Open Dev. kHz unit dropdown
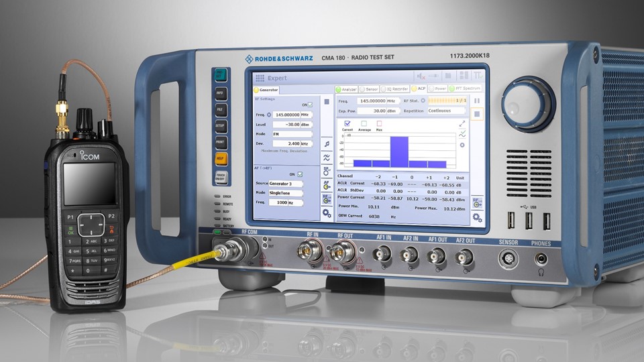 tap(307, 143)
